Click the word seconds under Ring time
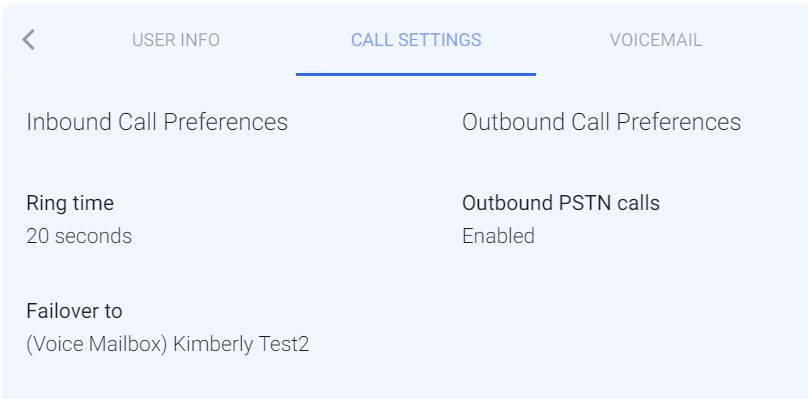This screenshot has height=399, width=808. tap(93, 236)
